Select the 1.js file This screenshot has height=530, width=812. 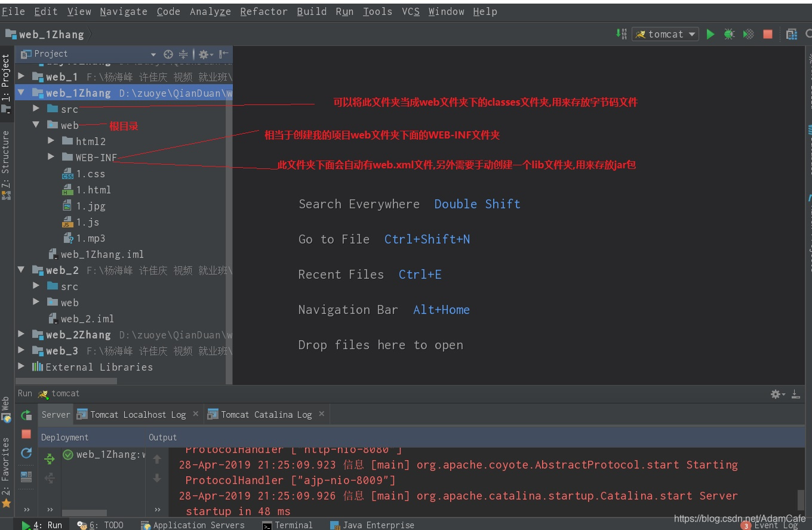point(81,222)
